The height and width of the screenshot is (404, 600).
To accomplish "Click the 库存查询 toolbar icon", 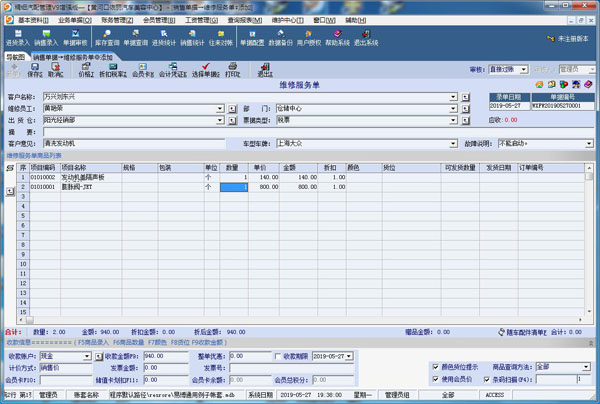I will click(x=107, y=38).
